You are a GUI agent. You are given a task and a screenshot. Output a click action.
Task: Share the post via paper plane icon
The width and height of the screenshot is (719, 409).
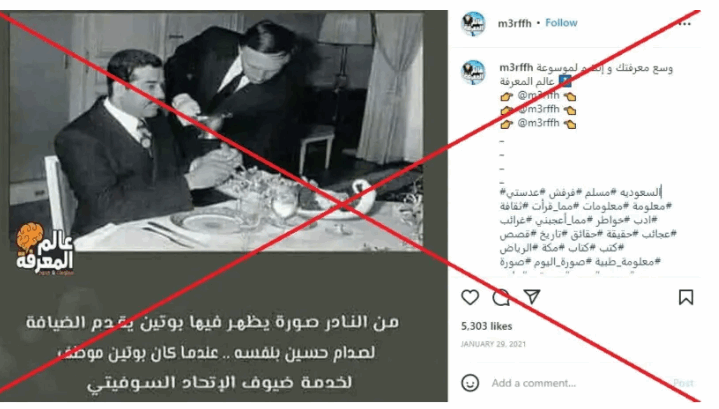531,297
